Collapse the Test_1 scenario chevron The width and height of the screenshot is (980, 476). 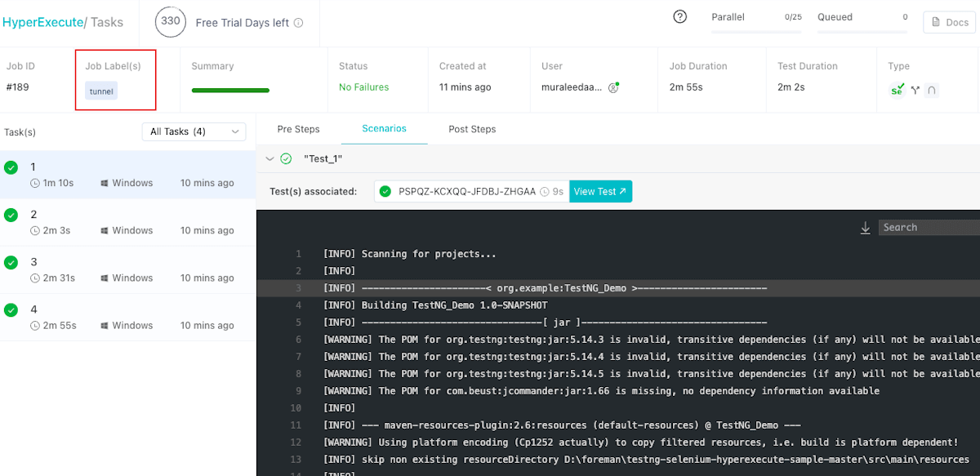[269, 159]
